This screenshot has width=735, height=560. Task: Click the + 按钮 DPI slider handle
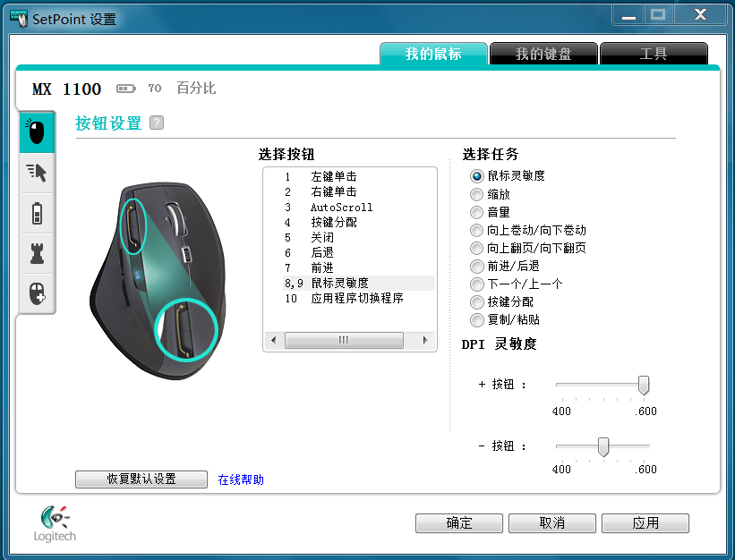[x=644, y=385]
